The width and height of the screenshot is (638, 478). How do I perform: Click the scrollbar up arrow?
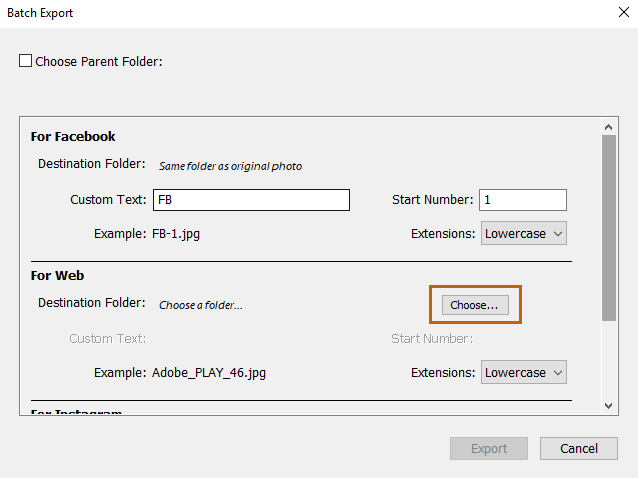pyautogui.click(x=608, y=127)
